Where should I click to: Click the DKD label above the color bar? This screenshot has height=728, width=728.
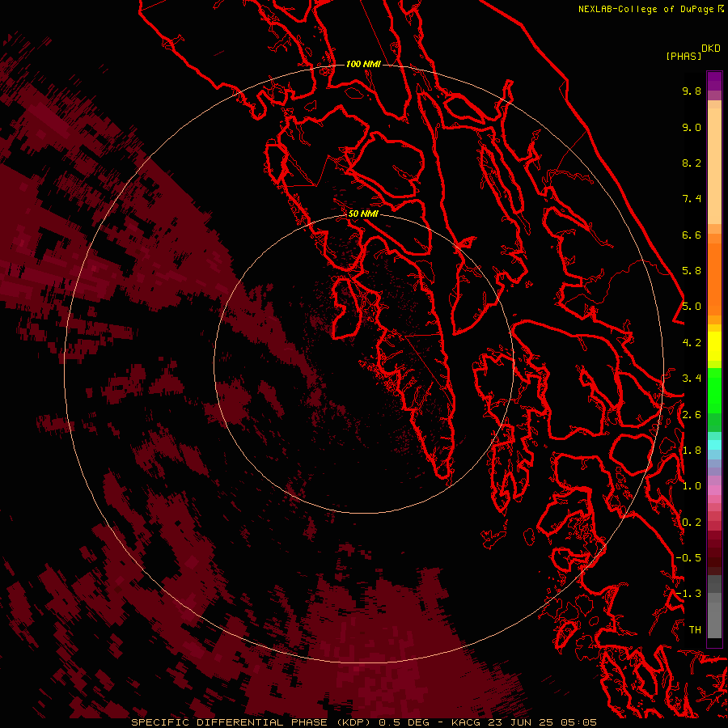711,49
